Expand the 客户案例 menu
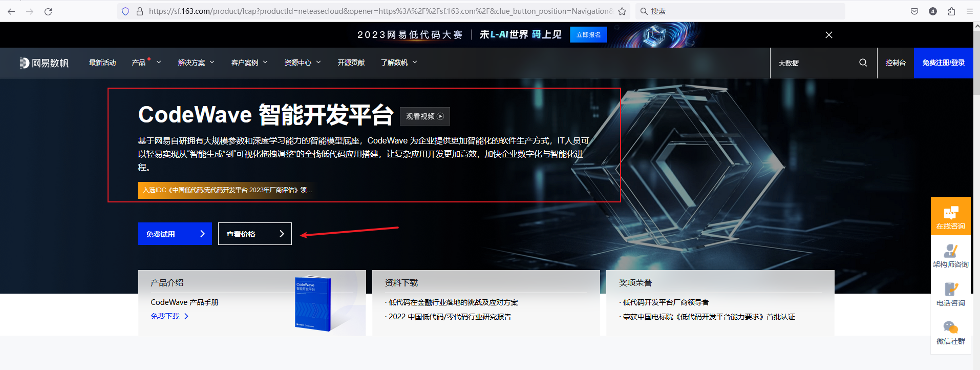This screenshot has height=370, width=980. [x=249, y=63]
